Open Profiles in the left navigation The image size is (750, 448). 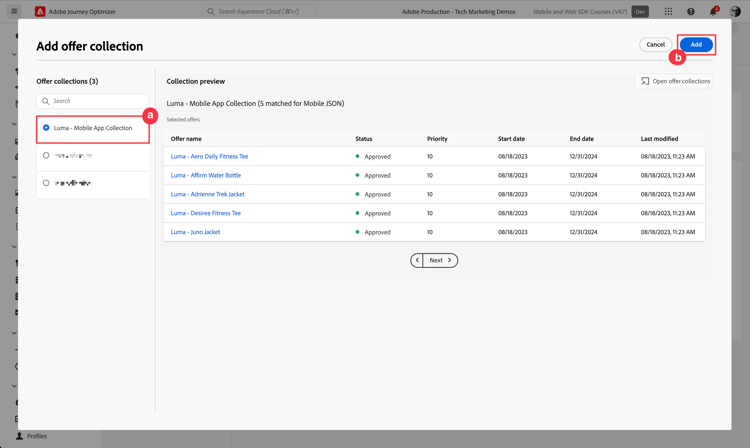click(x=32, y=436)
